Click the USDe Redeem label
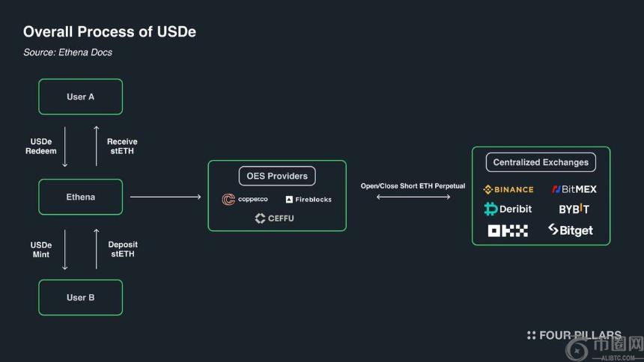 [41, 146]
